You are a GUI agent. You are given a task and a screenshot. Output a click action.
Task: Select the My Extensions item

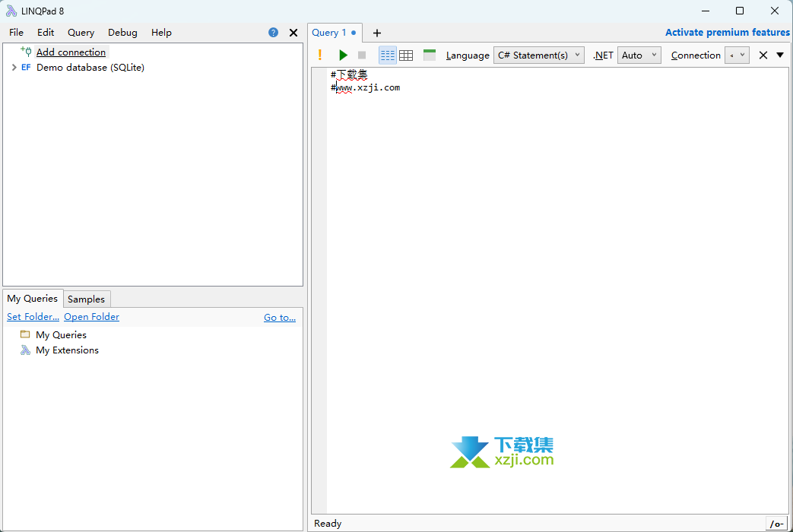tap(67, 350)
